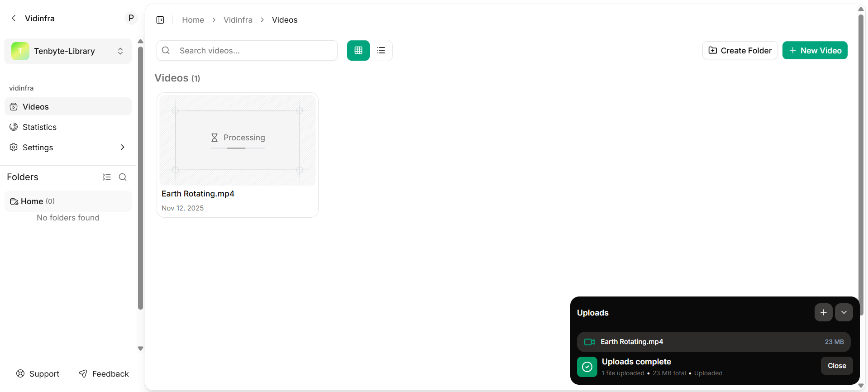Open folder search magnifier icon
The width and height of the screenshot is (868, 392).
(123, 177)
